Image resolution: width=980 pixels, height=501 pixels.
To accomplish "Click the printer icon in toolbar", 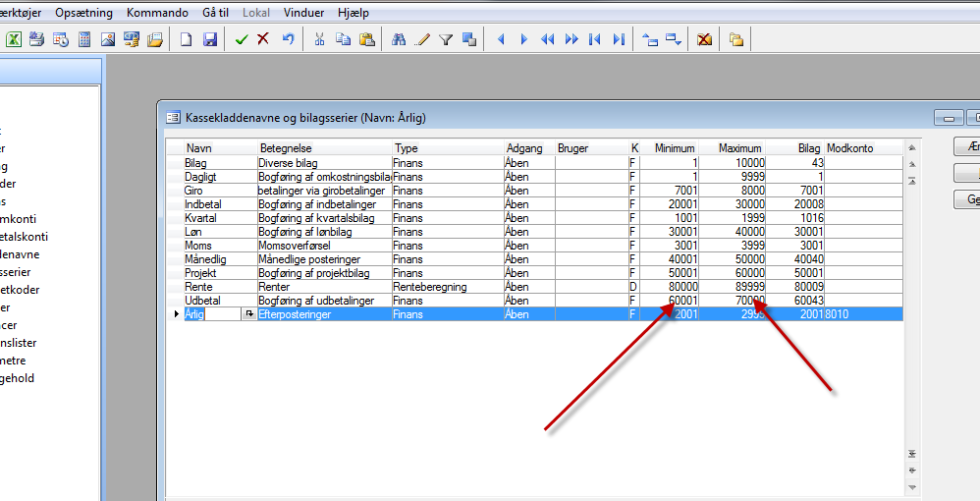I will pyautogui.click(x=37, y=39).
